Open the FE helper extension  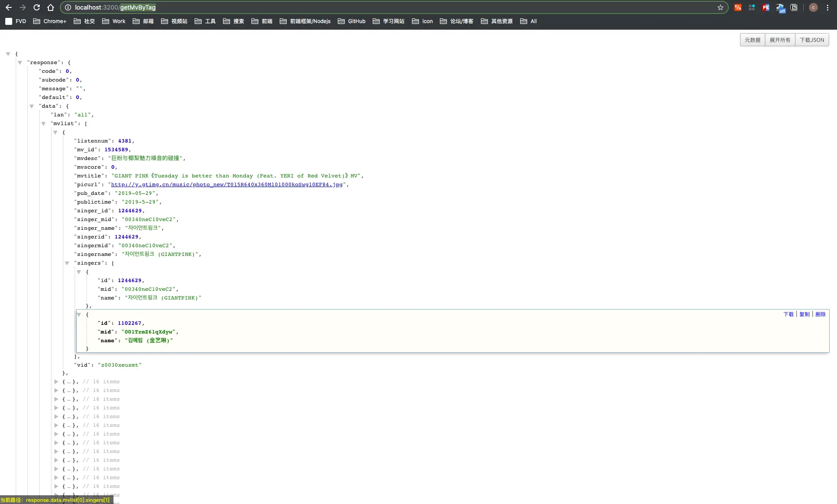pyautogui.click(x=766, y=7)
